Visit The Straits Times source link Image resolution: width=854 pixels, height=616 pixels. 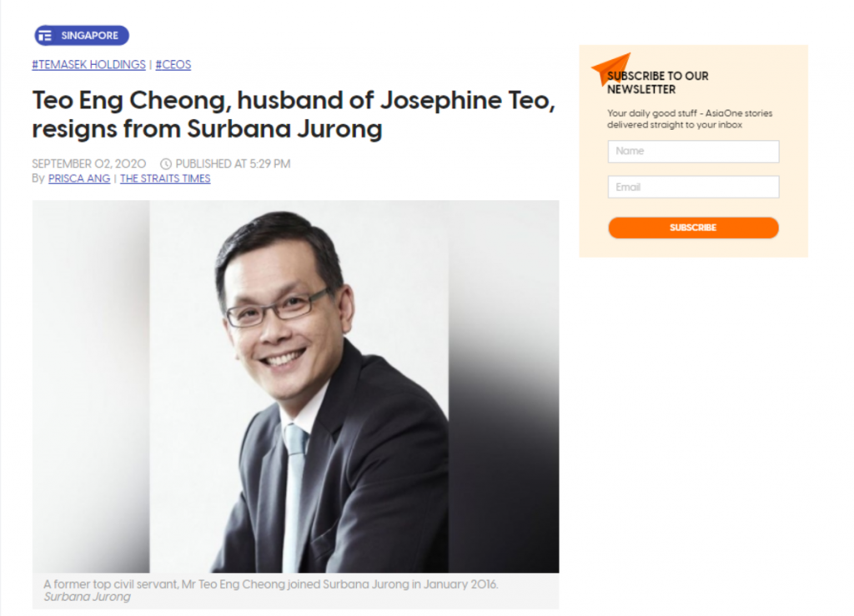(x=165, y=178)
